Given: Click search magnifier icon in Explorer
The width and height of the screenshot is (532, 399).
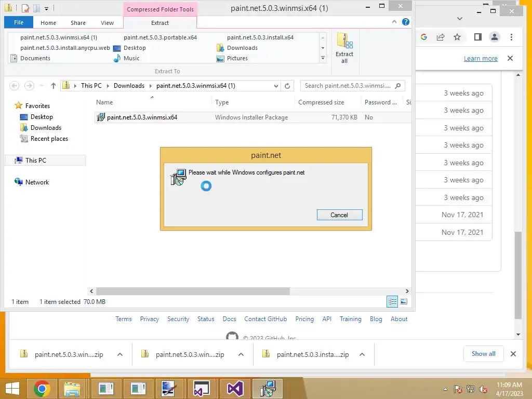Looking at the screenshot, I should tap(398, 86).
